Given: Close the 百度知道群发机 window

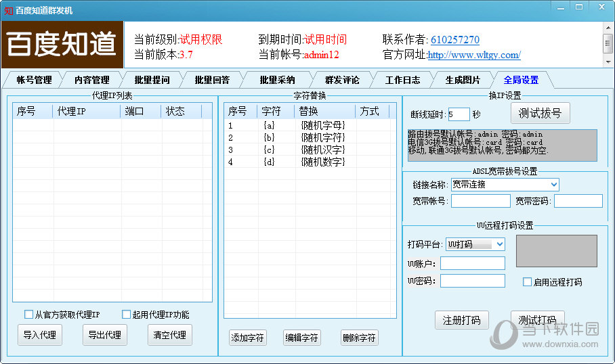Looking at the screenshot, I should (601, 7).
